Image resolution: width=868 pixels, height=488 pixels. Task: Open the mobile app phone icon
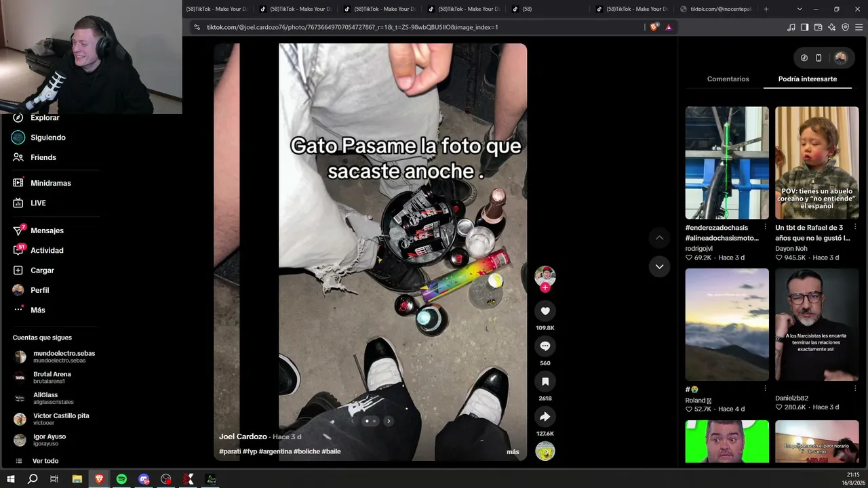pos(818,58)
